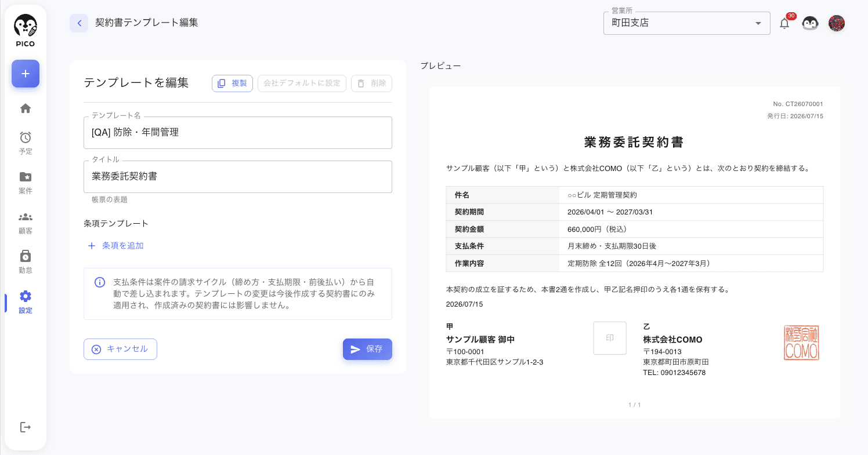868x455 pixels.
Task: Focus the テンプレート名 input field
Action: click(238, 133)
